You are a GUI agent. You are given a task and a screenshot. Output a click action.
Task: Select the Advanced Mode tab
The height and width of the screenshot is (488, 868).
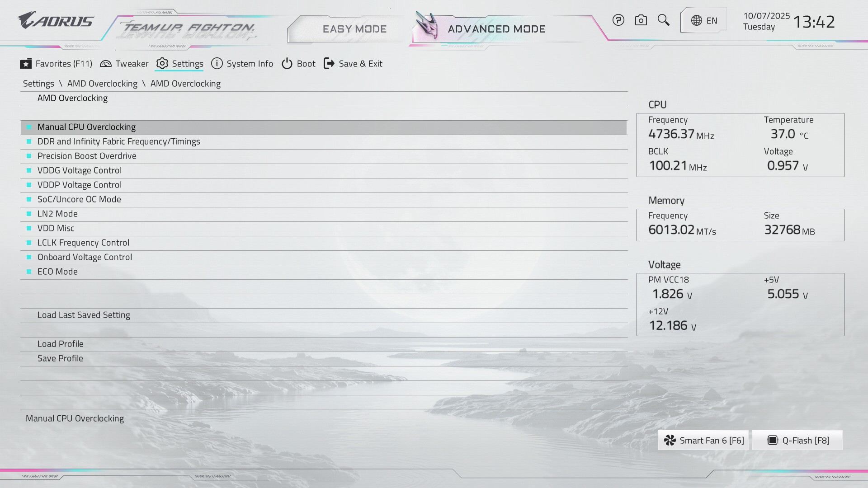pos(496,29)
